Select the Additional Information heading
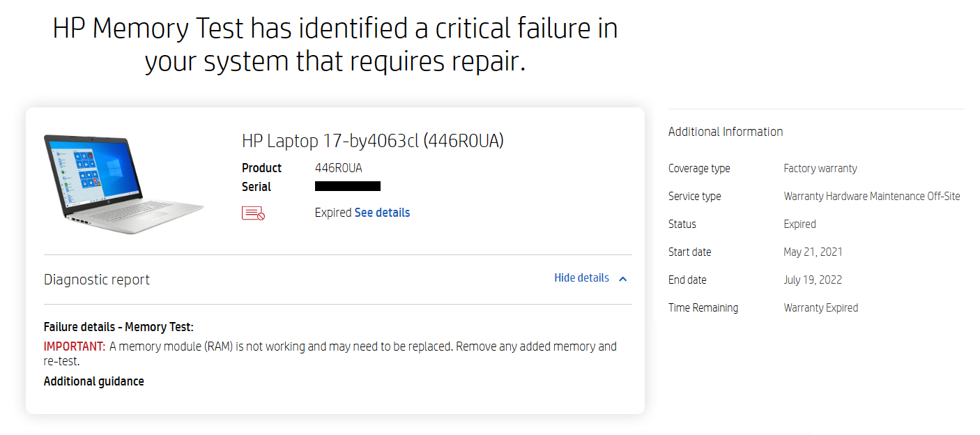The width and height of the screenshot is (980, 435). (x=726, y=131)
